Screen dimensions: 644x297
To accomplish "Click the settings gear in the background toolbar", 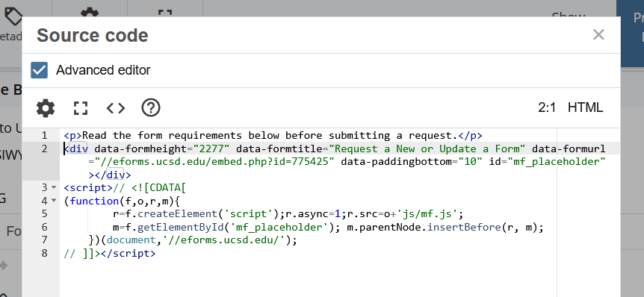I will (x=90, y=12).
